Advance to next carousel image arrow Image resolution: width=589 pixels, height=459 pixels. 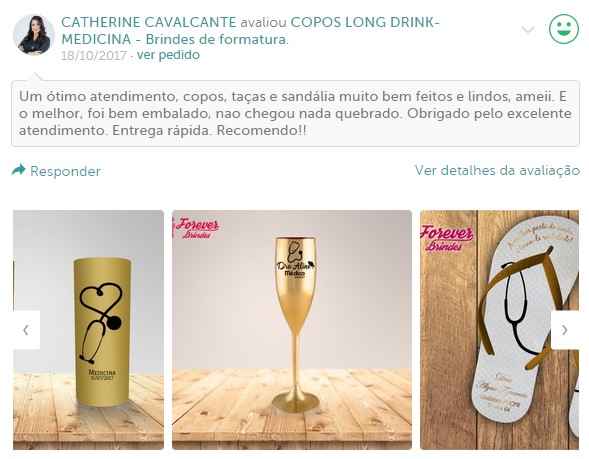565,330
